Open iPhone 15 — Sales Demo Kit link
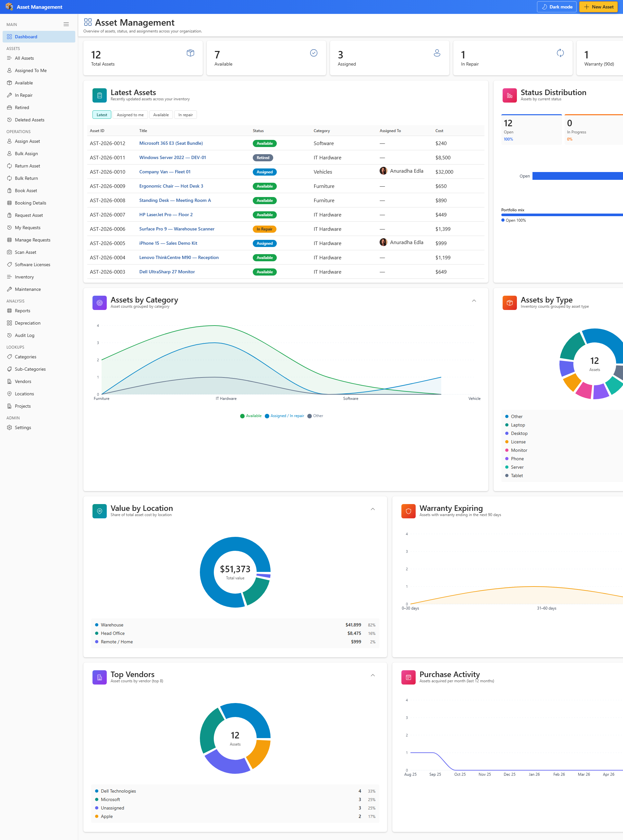The image size is (623, 840). tap(168, 243)
